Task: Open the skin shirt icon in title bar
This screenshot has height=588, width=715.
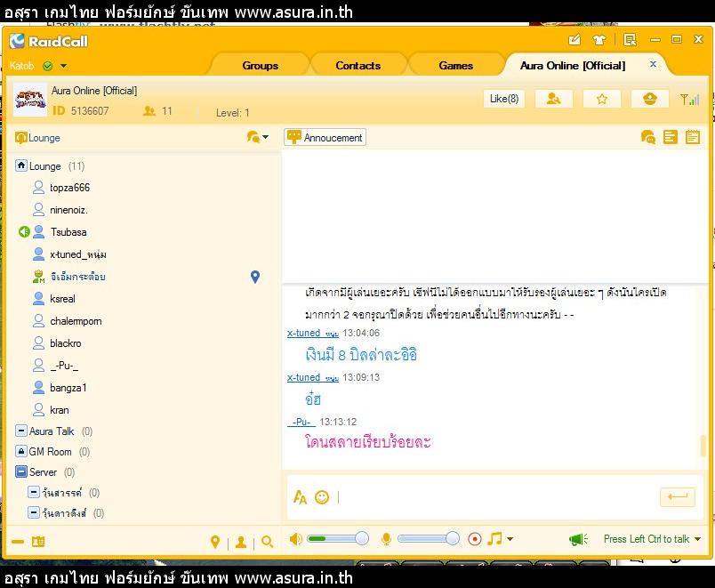Action: [599, 40]
